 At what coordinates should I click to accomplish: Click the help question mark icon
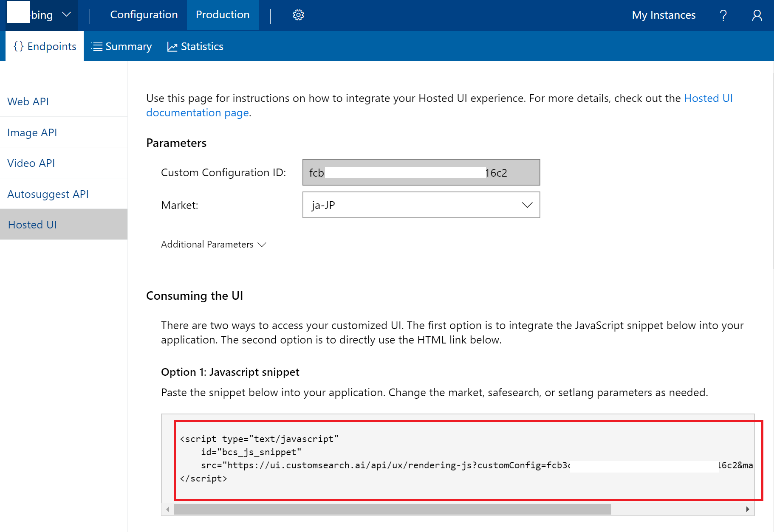point(723,15)
